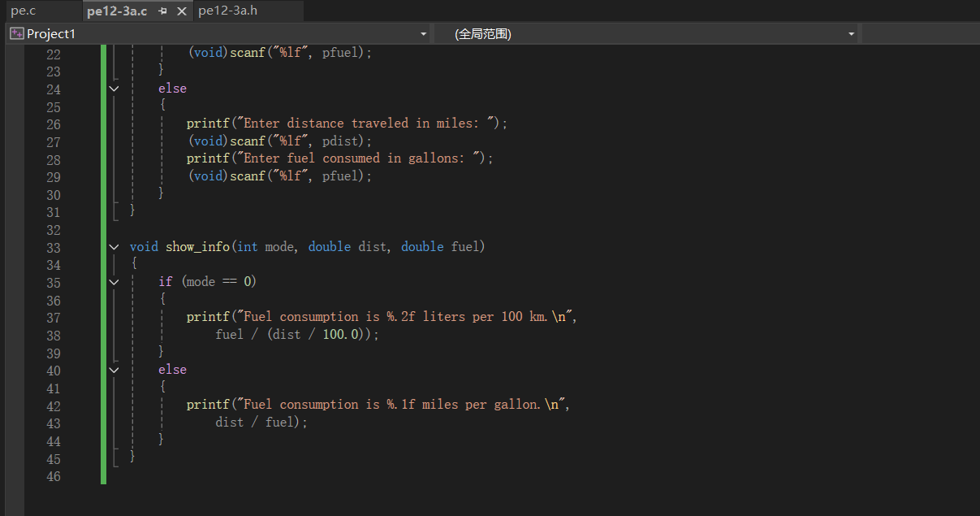Click the else keyword on line 40
Screen dimensions: 980x516
(x=173, y=370)
